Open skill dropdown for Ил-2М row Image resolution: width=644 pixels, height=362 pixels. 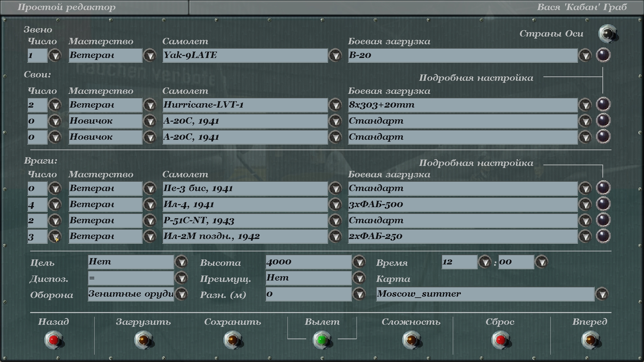click(150, 236)
